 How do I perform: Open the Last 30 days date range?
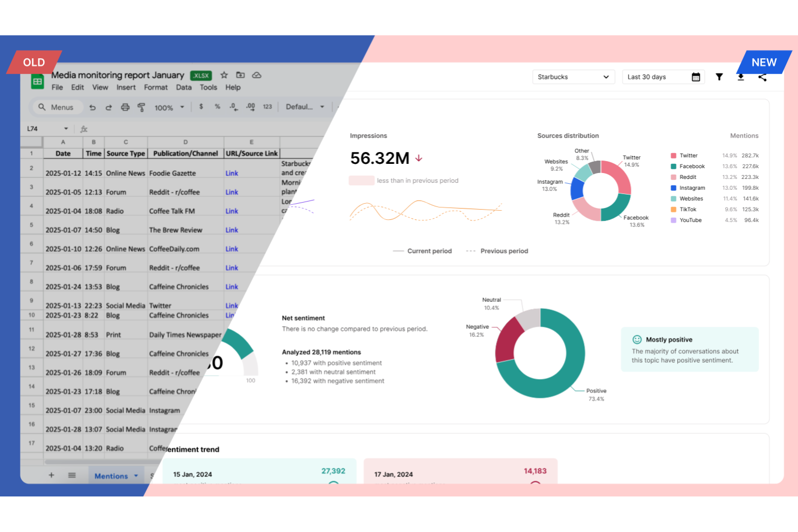(663, 77)
